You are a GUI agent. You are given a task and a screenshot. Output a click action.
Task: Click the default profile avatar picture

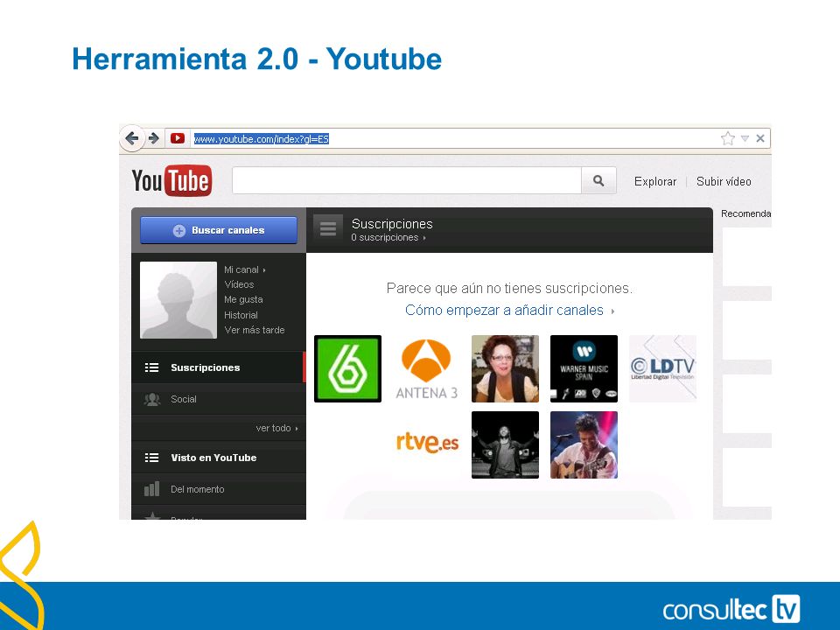178,300
